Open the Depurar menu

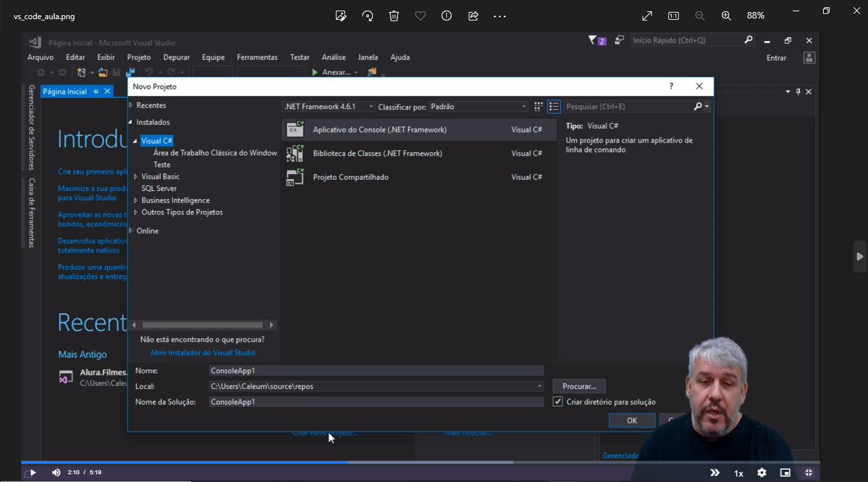click(x=177, y=58)
